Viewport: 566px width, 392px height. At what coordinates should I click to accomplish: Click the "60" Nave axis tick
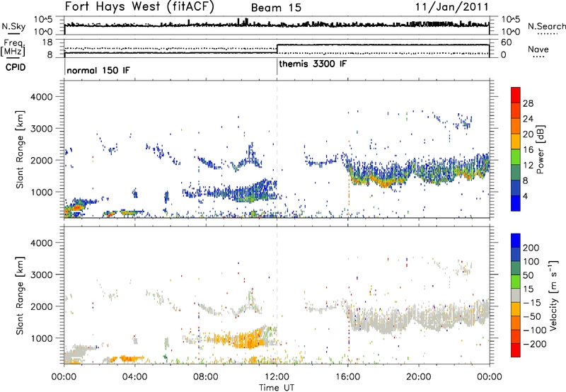pos(507,42)
